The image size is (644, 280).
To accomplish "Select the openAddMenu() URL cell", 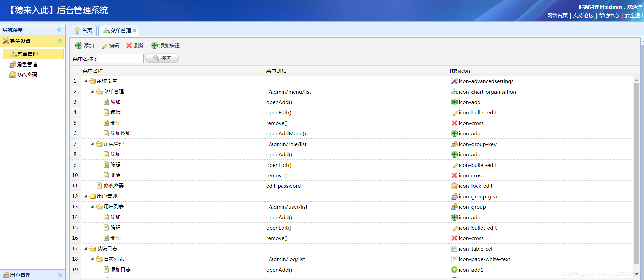I will pyautogui.click(x=356, y=133).
